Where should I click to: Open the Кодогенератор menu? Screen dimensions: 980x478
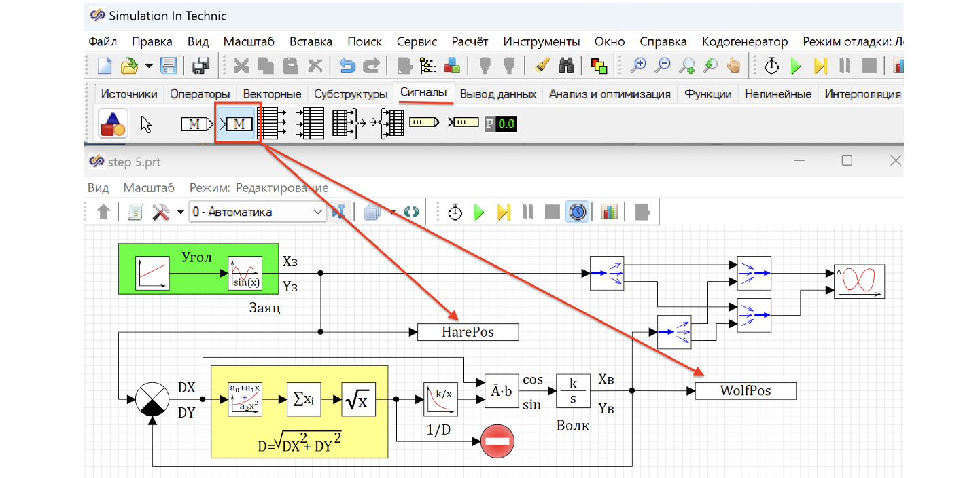click(x=745, y=41)
